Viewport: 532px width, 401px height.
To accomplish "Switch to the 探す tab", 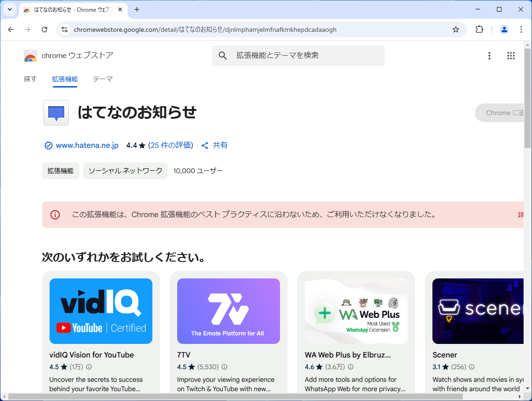I will click(x=30, y=79).
